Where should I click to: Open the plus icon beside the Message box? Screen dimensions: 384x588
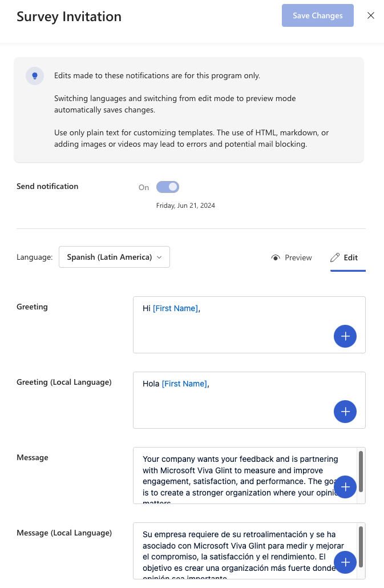345,487
